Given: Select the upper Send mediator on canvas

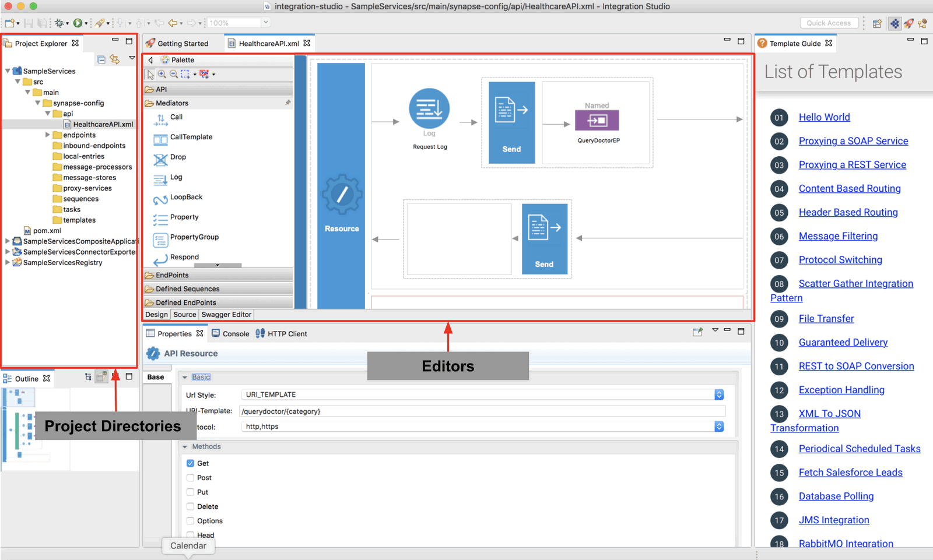Looking at the screenshot, I should pyautogui.click(x=511, y=122).
